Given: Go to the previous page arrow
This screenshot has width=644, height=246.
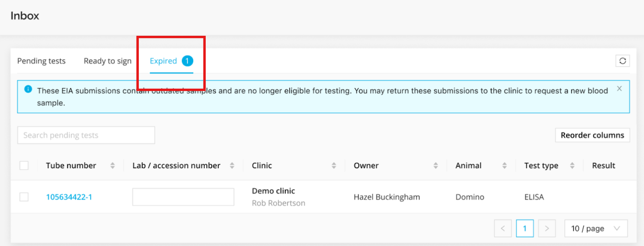Looking at the screenshot, I should (503, 229).
